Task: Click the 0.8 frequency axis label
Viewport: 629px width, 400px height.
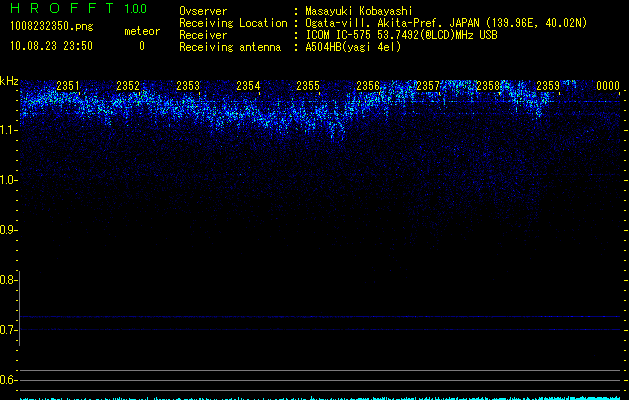Action: pyautogui.click(x=7, y=280)
